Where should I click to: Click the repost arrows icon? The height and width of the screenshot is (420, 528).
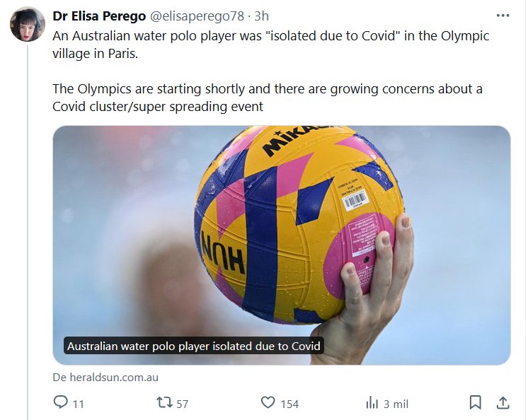click(x=163, y=403)
